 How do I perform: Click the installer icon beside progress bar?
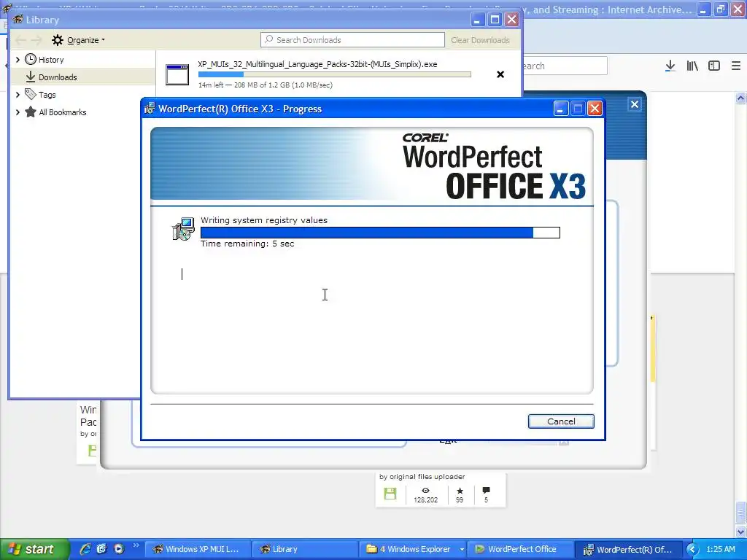183,228
